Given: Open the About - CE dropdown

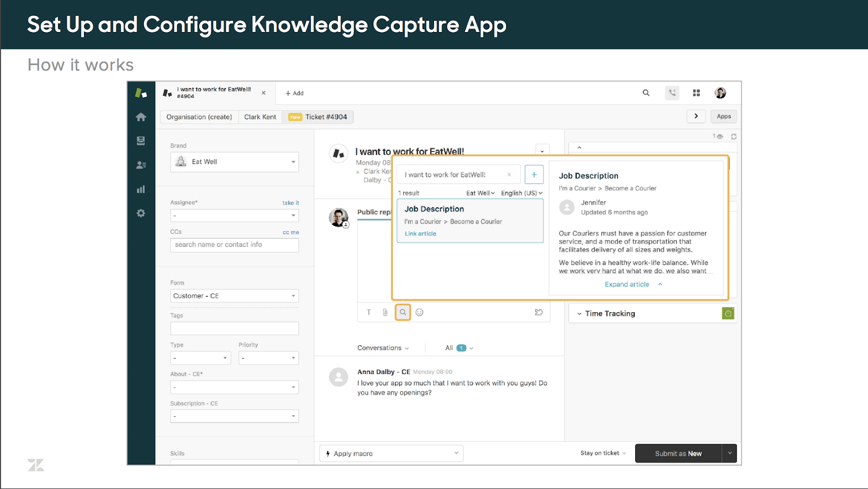Looking at the screenshot, I should point(234,388).
